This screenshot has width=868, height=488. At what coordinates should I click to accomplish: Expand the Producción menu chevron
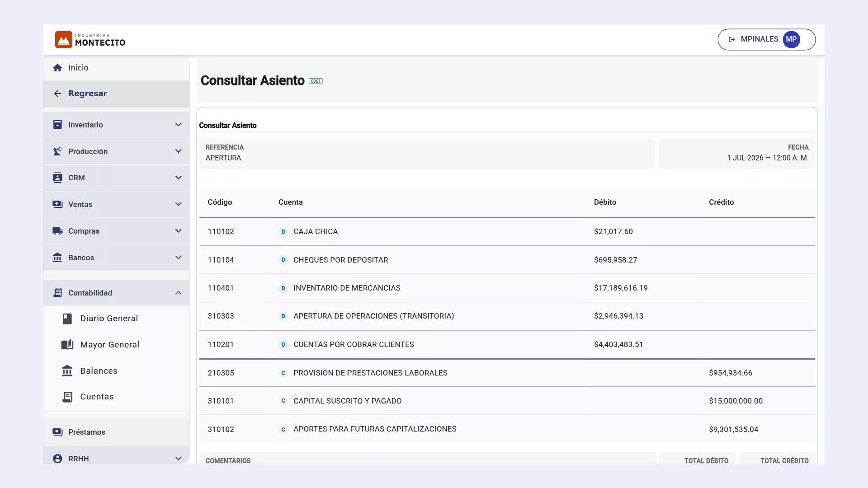point(179,151)
